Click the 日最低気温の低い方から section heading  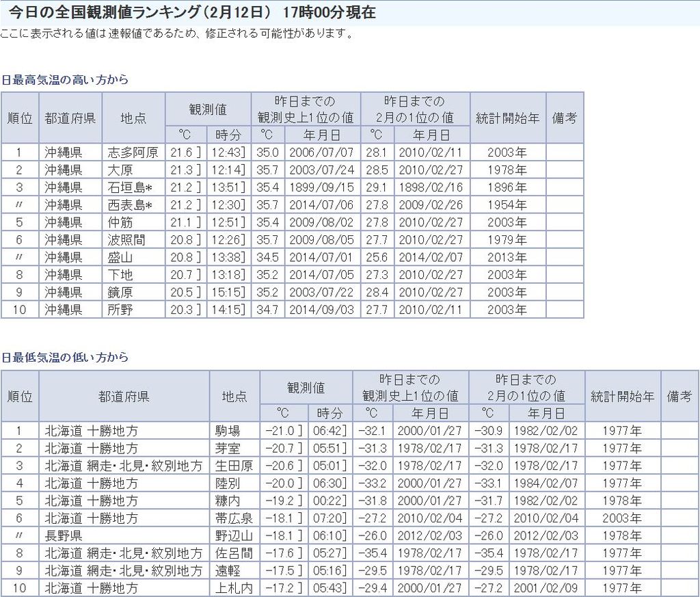coord(64,358)
